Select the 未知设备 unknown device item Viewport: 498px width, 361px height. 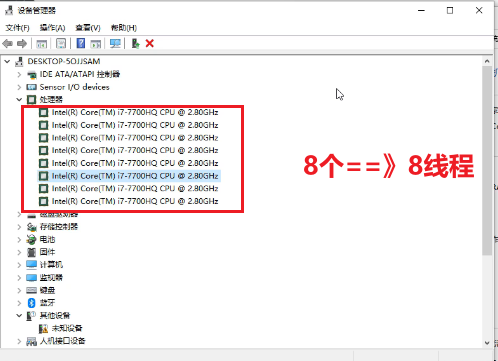(67, 328)
